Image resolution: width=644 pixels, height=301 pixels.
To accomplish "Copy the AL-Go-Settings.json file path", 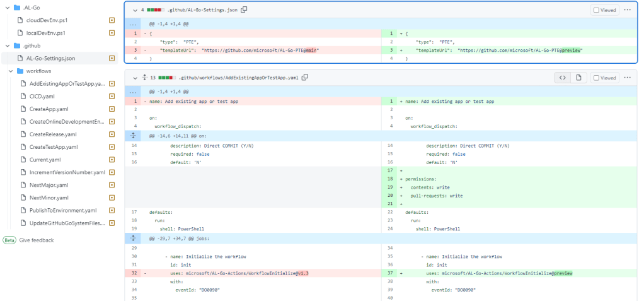I will coord(244,9).
